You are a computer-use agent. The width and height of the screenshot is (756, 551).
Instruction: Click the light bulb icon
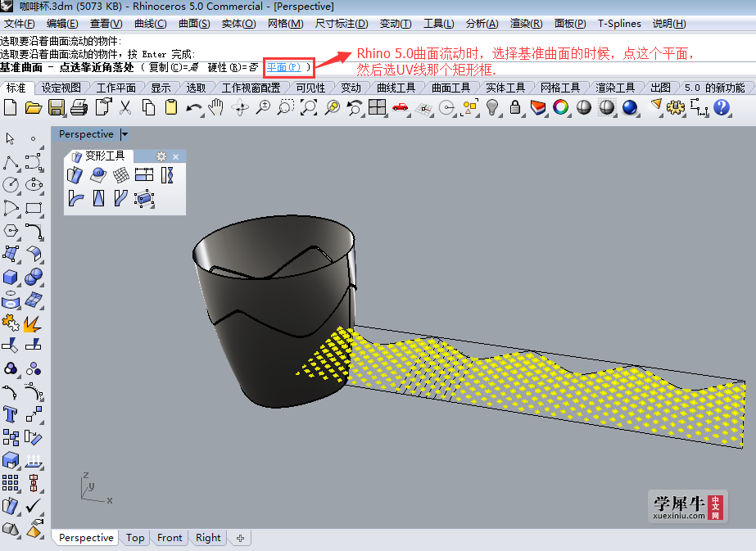tap(491, 107)
